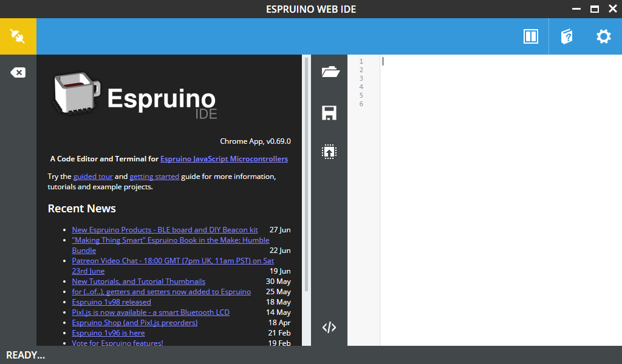The image size is (622, 364).
Task: Toggle the split view layout icon
Action: (x=530, y=36)
